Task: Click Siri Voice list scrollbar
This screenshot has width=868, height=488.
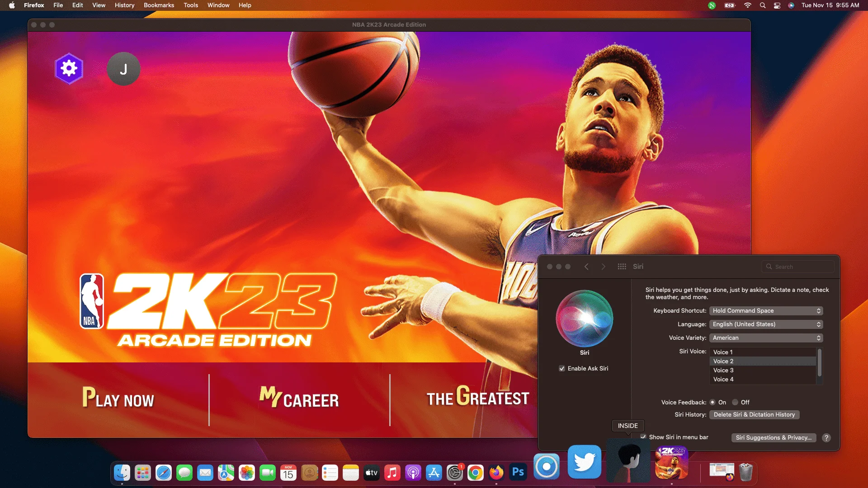Action: 819,362
